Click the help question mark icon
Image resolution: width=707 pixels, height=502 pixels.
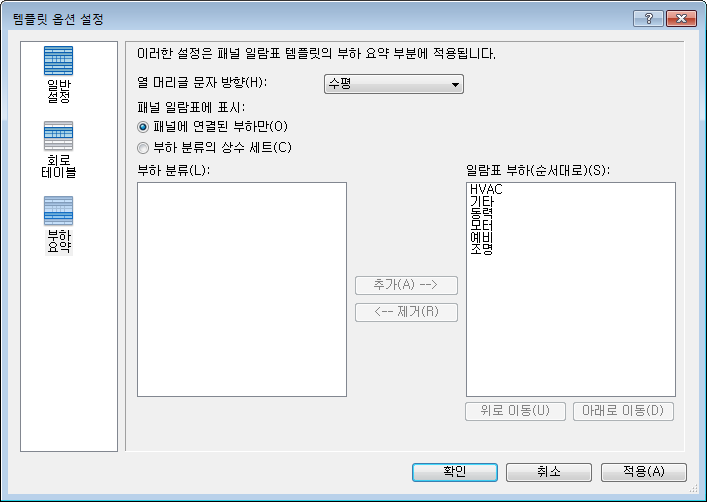click(648, 18)
